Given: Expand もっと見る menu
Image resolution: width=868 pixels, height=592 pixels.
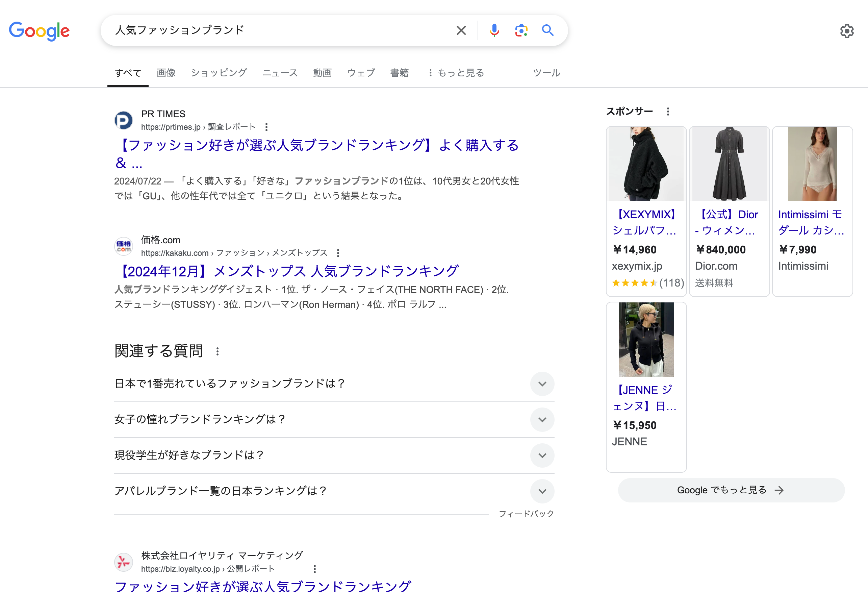Looking at the screenshot, I should pyautogui.click(x=456, y=73).
